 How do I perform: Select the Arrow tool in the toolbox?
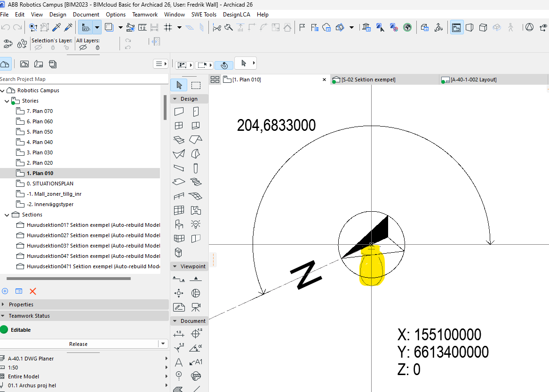pos(179,85)
